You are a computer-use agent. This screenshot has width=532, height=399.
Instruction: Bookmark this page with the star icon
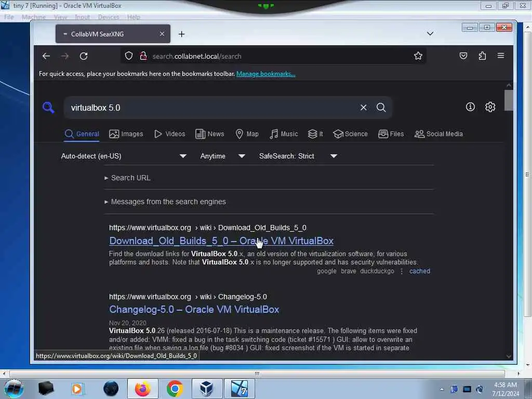coord(418,56)
